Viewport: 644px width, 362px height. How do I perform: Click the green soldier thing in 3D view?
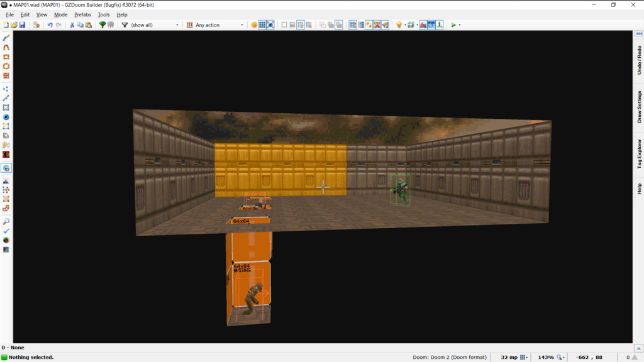point(400,190)
